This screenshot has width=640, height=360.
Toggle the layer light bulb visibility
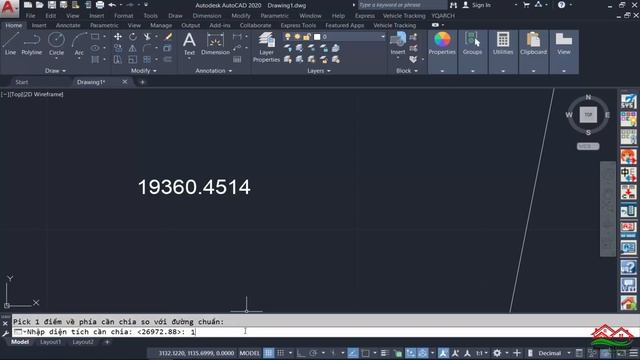pos(288,37)
